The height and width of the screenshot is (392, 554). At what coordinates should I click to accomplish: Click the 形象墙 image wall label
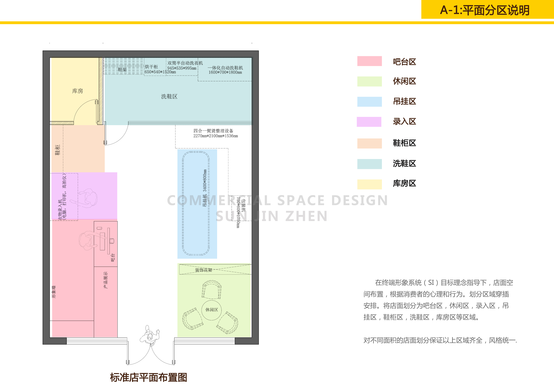[54, 292]
